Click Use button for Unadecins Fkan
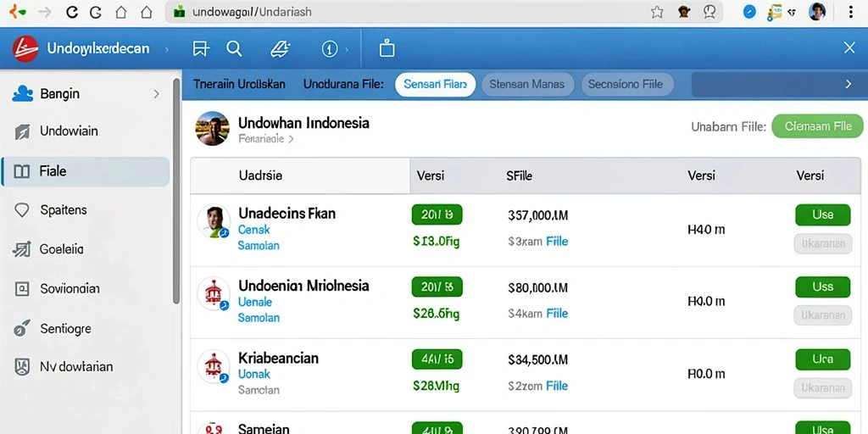The width and height of the screenshot is (868, 434). (822, 214)
